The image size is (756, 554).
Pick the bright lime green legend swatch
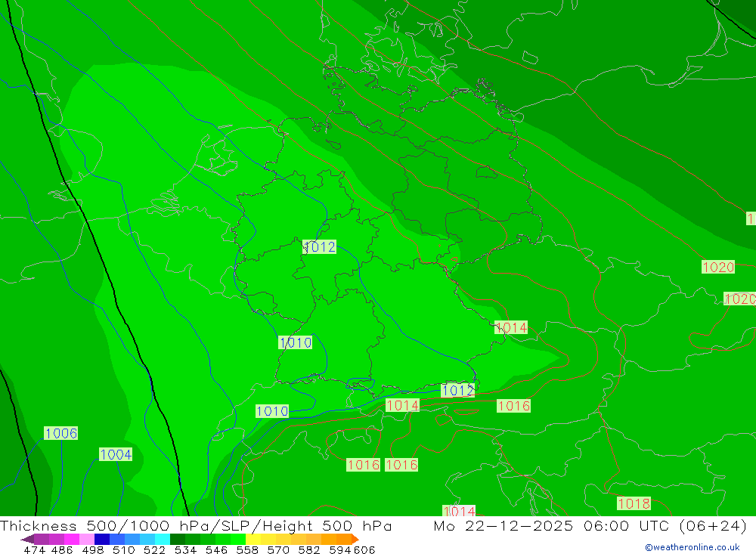[x=238, y=539]
